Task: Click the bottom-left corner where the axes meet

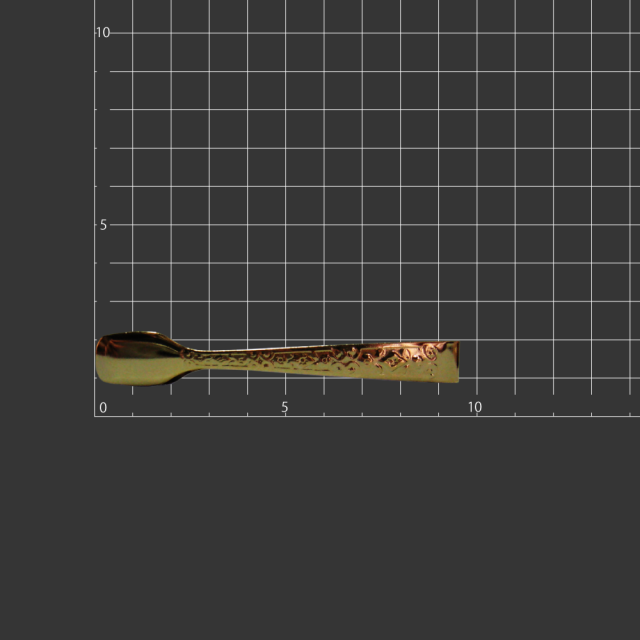Action: [x=95, y=416]
